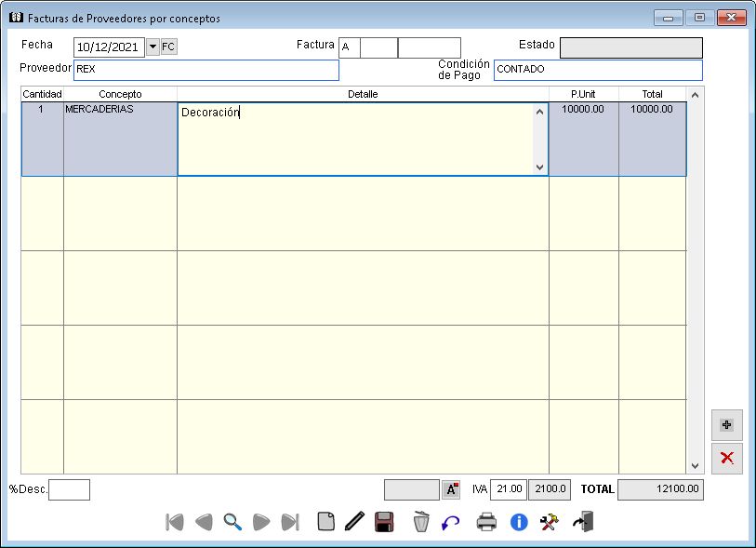Save the invoice with the floppy disk icon
The width and height of the screenshot is (756, 548).
(x=382, y=522)
